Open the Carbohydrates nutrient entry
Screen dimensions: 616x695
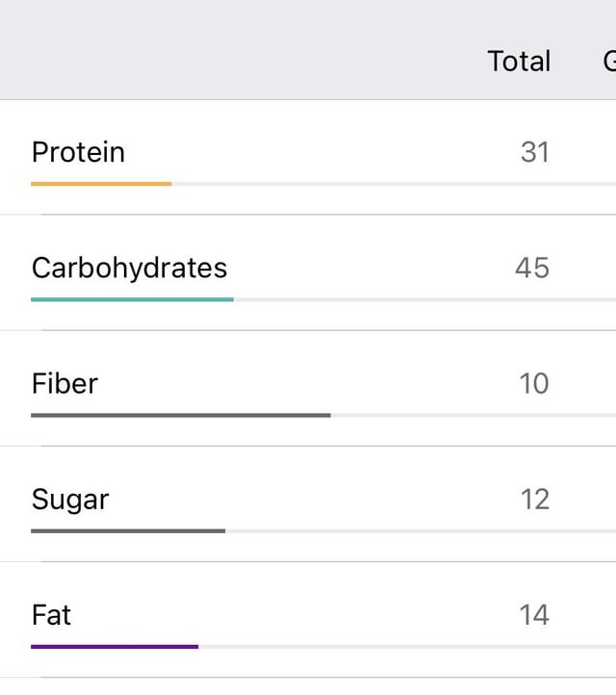pyautogui.click(x=308, y=272)
